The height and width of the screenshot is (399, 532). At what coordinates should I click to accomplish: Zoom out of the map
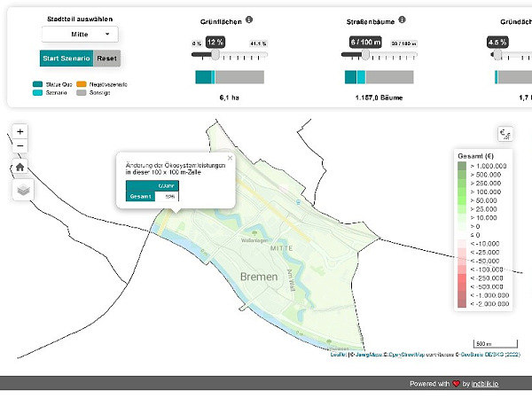[20, 145]
